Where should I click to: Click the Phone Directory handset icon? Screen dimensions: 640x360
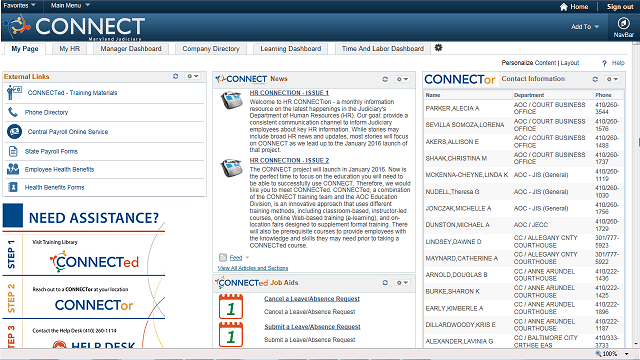(x=13, y=112)
